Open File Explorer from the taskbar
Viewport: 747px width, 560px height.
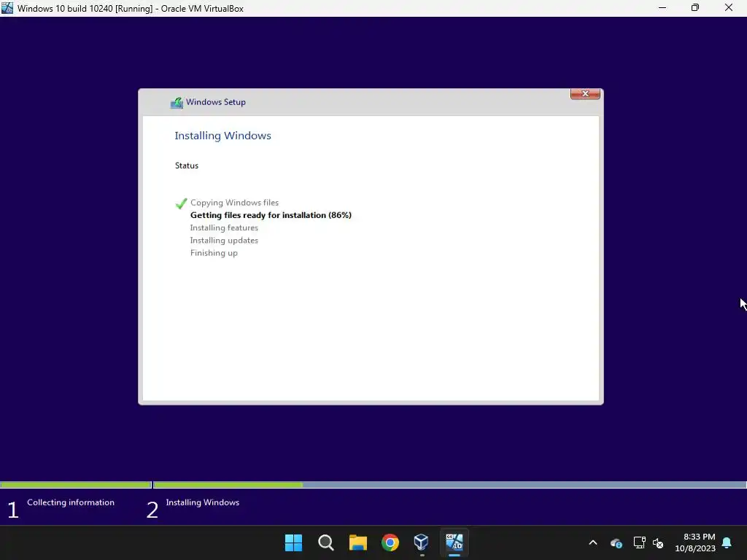(357, 542)
